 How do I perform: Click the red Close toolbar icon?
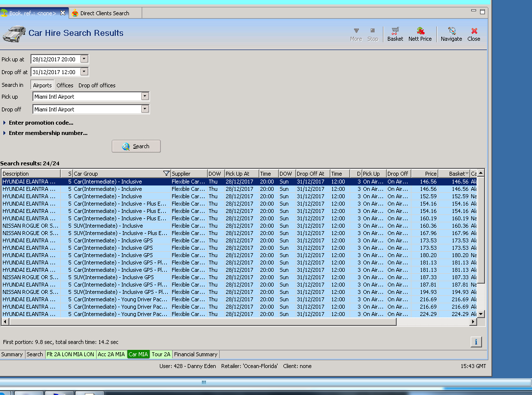pyautogui.click(x=474, y=34)
